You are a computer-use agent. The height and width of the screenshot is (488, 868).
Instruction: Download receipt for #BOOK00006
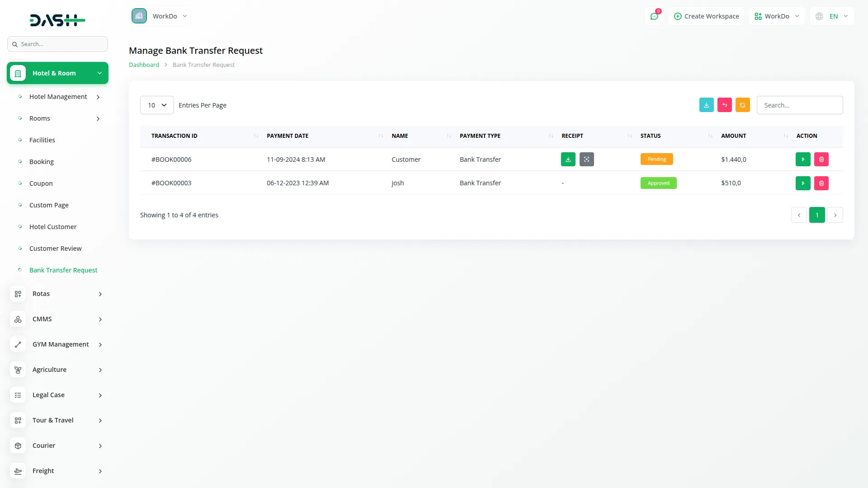pyautogui.click(x=568, y=160)
